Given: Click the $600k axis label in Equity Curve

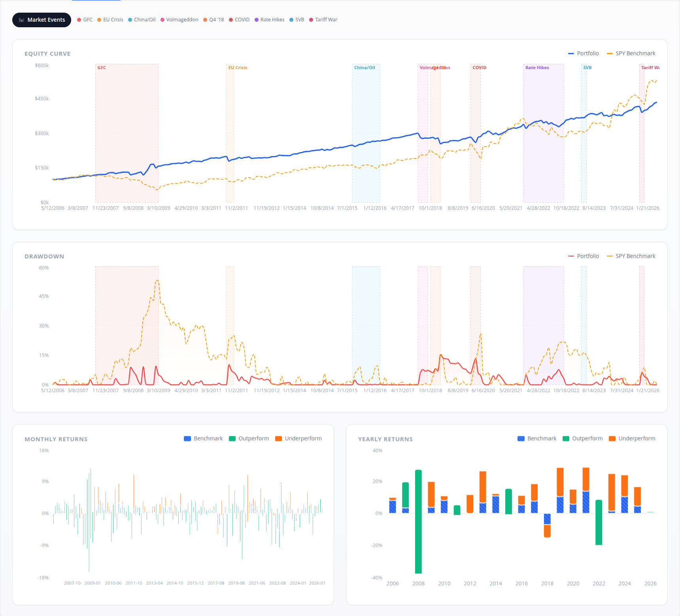Looking at the screenshot, I should point(42,66).
